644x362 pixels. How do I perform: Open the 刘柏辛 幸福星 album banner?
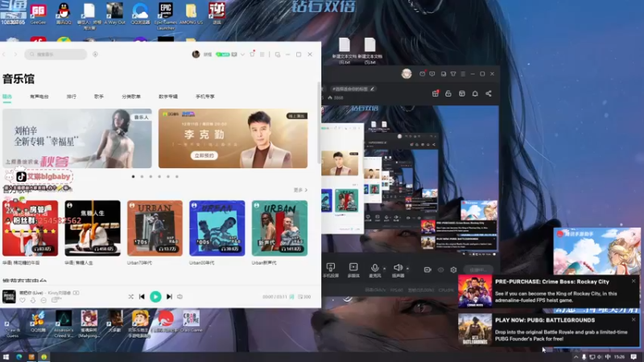(x=77, y=138)
